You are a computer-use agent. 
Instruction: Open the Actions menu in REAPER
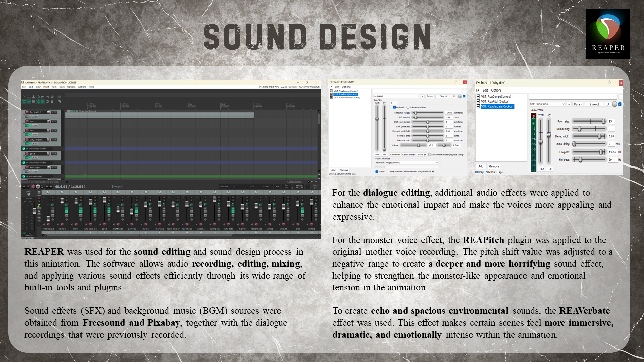(x=82, y=87)
